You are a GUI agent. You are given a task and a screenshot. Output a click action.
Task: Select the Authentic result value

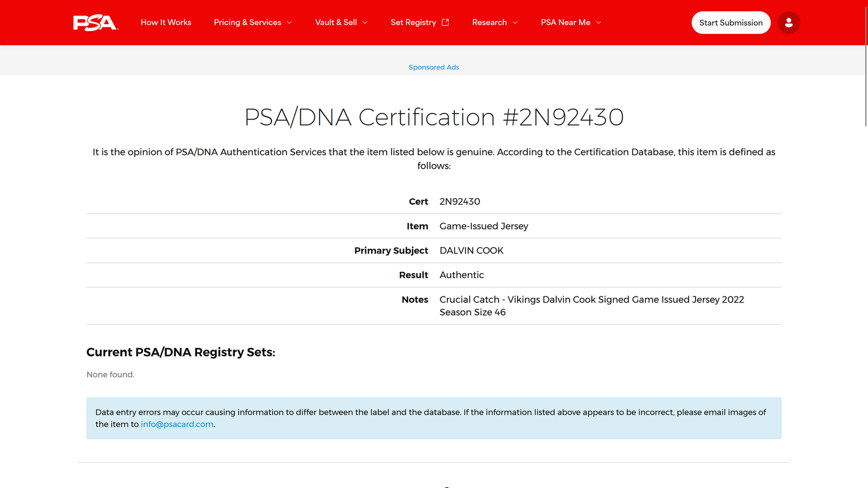tap(462, 275)
